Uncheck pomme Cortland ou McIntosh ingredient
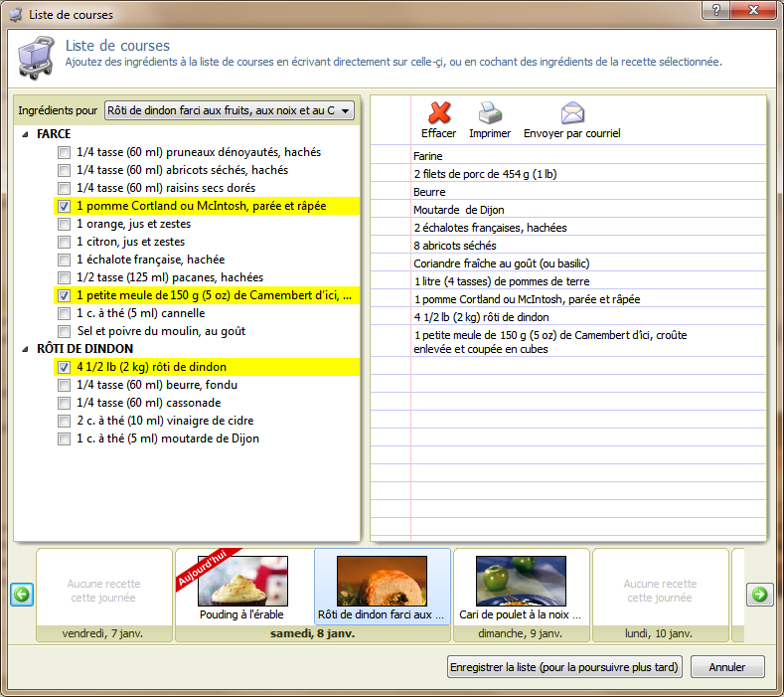The image size is (784, 697). coord(64,206)
